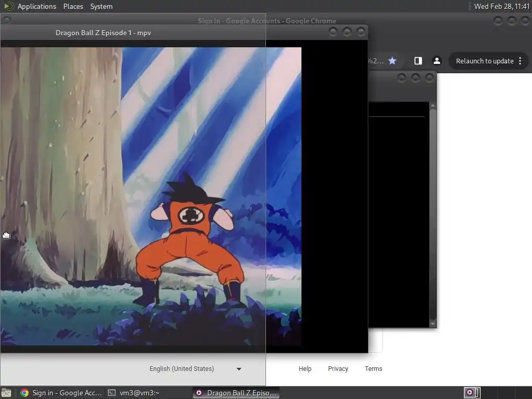Image resolution: width=532 pixels, height=399 pixels.
Task: Maximize the Google Chrome window
Action: click(x=512, y=21)
